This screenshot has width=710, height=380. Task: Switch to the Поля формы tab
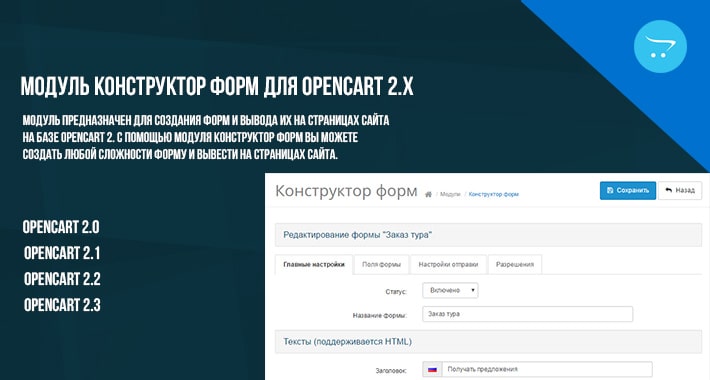381,265
